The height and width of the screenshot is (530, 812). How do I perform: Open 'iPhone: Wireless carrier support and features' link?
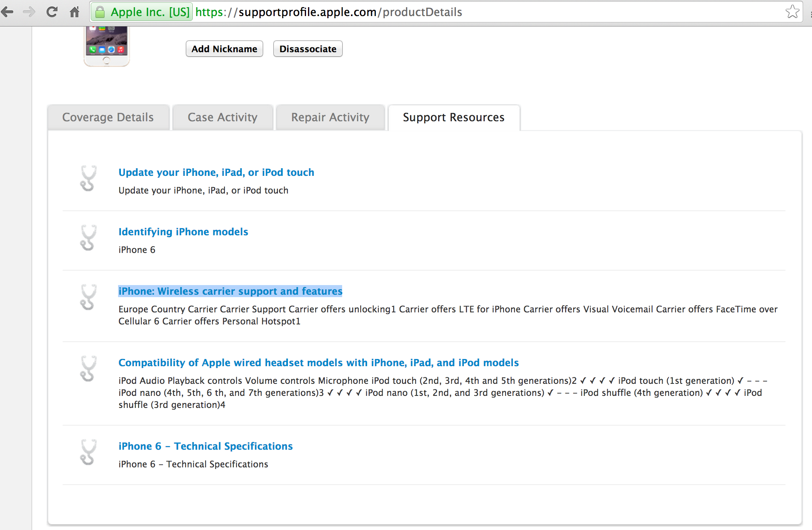tap(230, 291)
